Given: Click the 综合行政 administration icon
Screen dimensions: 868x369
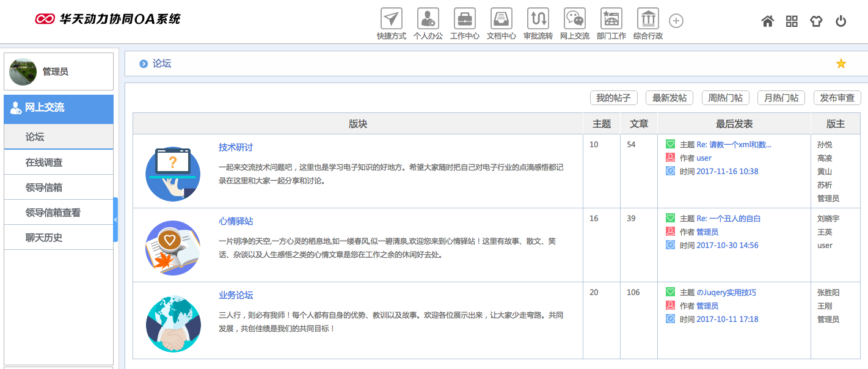Looking at the screenshot, I should (647, 18).
